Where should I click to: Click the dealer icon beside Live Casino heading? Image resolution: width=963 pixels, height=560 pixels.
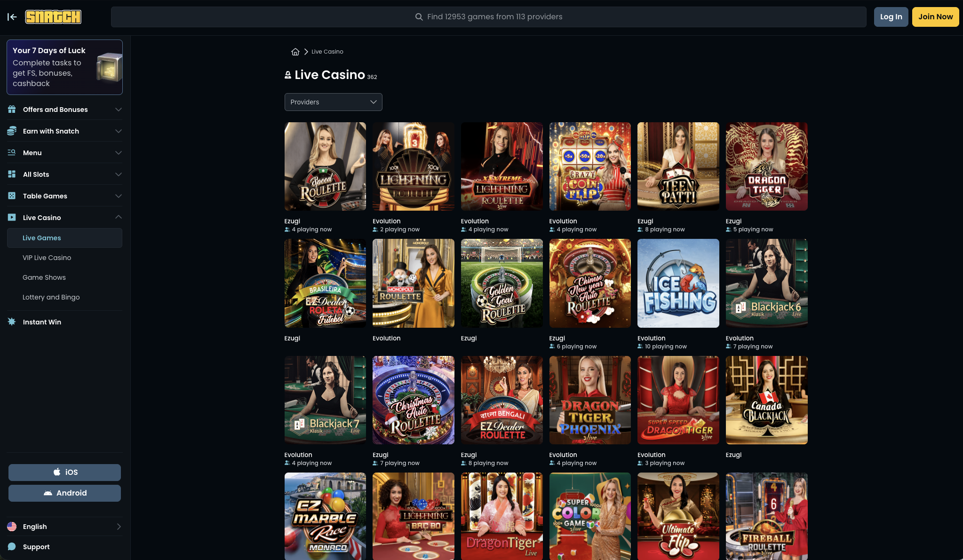click(x=288, y=75)
